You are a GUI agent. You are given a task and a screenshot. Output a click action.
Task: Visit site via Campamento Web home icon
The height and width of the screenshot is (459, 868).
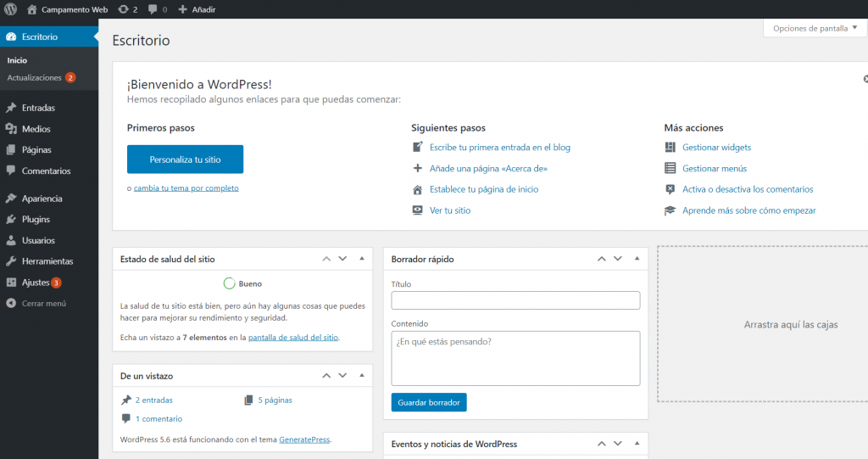31,9
